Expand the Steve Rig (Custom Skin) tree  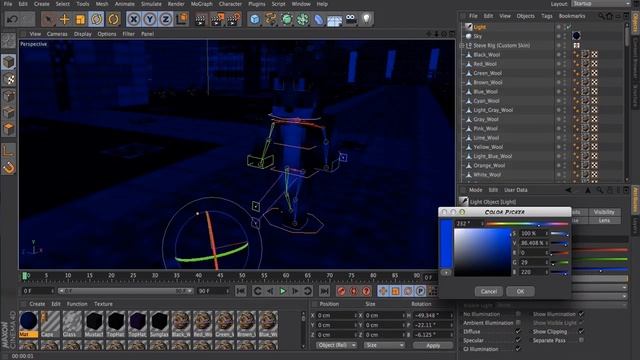462,45
